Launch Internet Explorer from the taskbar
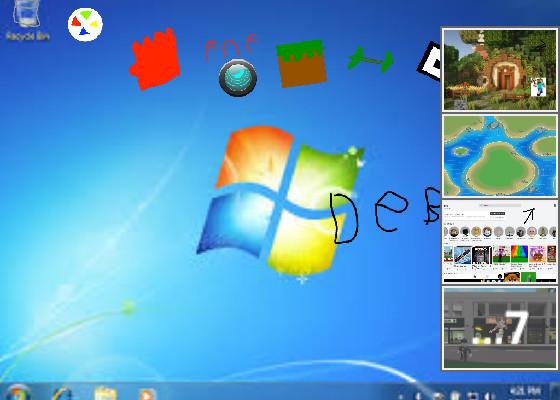This screenshot has width=560, height=400. coord(62,394)
